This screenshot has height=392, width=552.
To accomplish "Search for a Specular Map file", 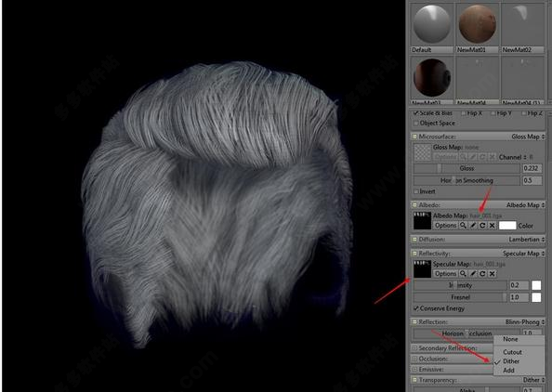I will coord(464,273).
